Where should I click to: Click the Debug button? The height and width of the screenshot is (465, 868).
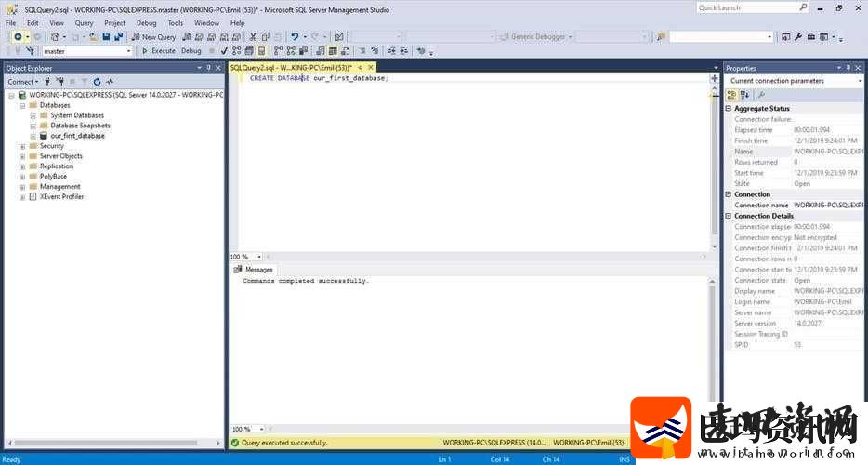(x=191, y=51)
